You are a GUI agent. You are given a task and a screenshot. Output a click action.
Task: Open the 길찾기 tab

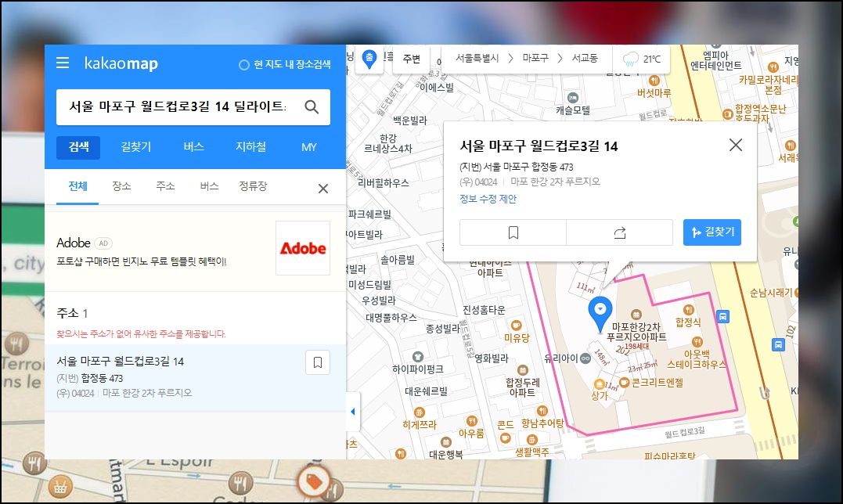click(136, 146)
